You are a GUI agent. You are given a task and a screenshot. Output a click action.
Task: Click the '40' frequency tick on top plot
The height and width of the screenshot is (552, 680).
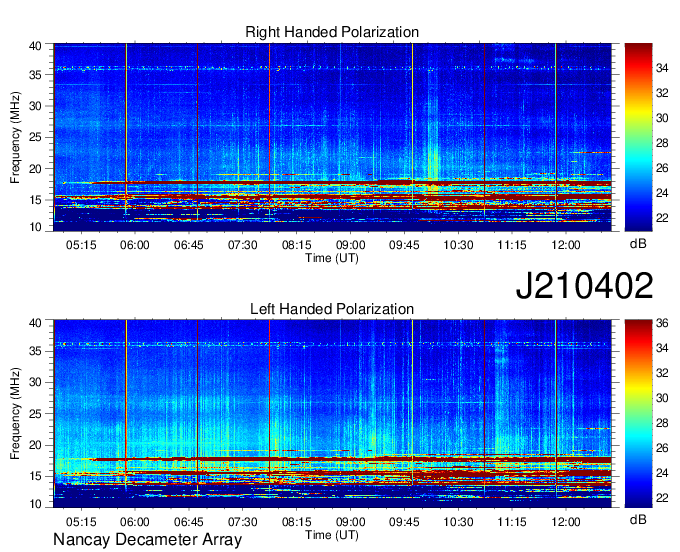(x=35, y=46)
